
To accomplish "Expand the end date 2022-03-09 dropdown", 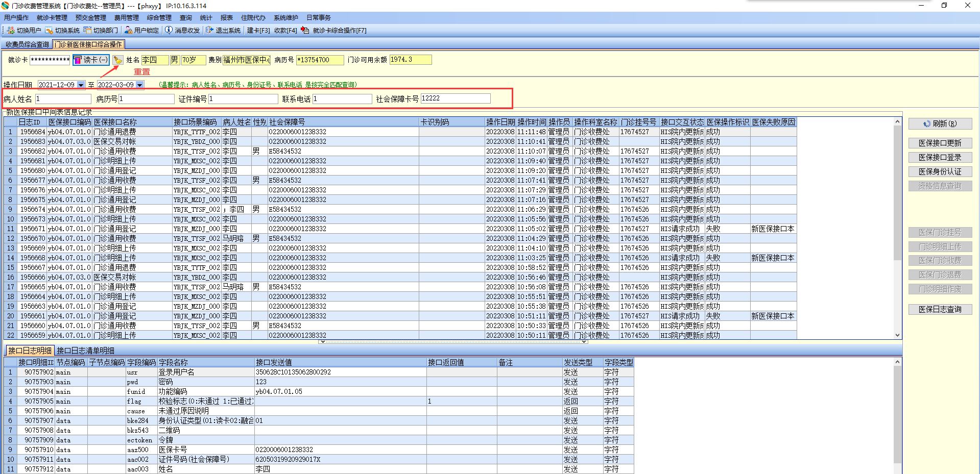I will tap(140, 85).
